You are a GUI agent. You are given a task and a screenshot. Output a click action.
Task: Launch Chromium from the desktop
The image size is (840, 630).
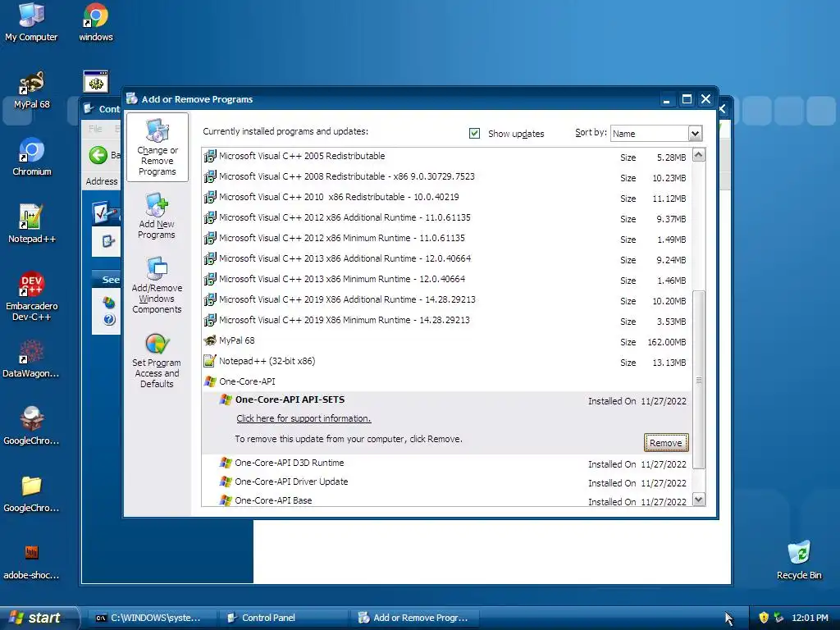(x=32, y=157)
